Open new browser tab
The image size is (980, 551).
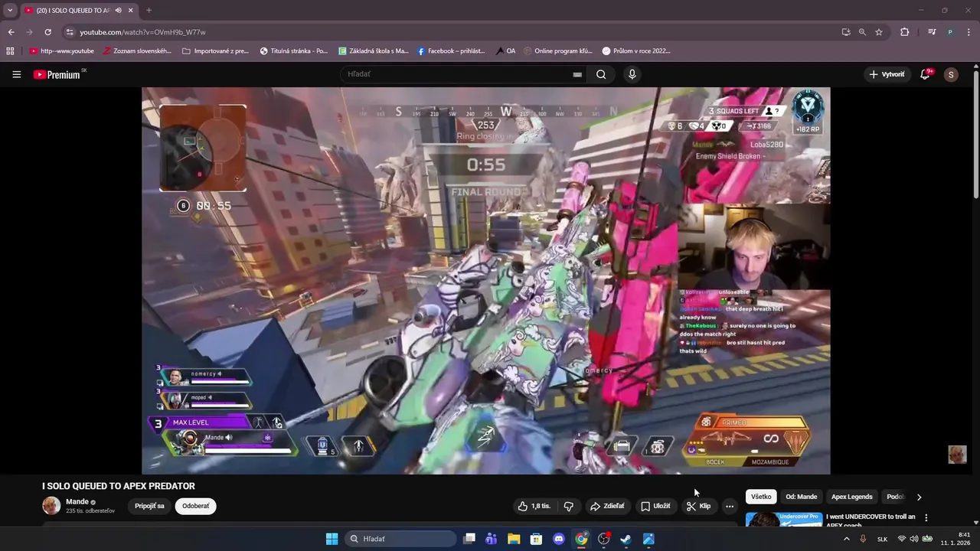pos(149,11)
